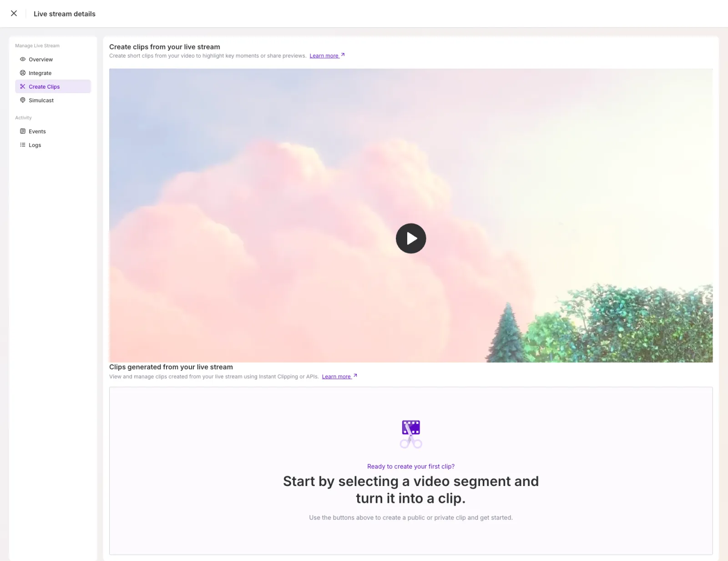Play the live stream video
The height and width of the screenshot is (561, 728).
coord(411,238)
